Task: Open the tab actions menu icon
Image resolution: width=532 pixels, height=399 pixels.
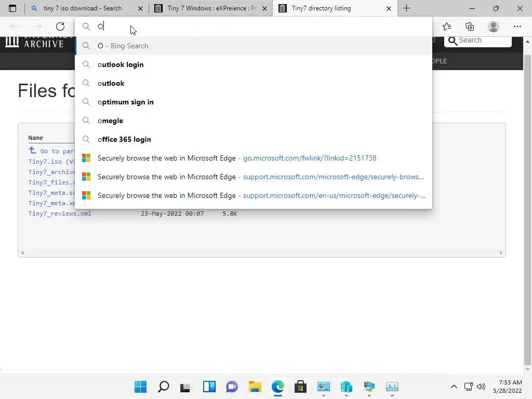Action: click(12, 8)
